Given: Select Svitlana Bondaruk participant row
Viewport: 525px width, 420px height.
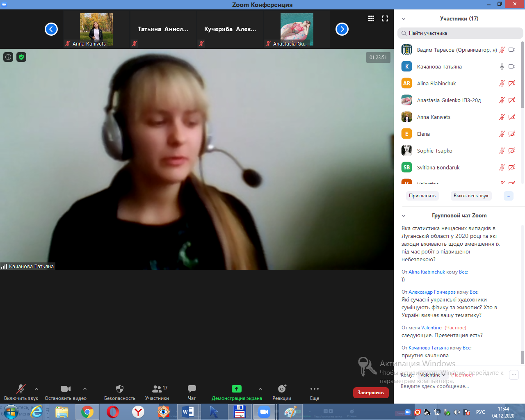Looking at the screenshot, I should pos(458,167).
